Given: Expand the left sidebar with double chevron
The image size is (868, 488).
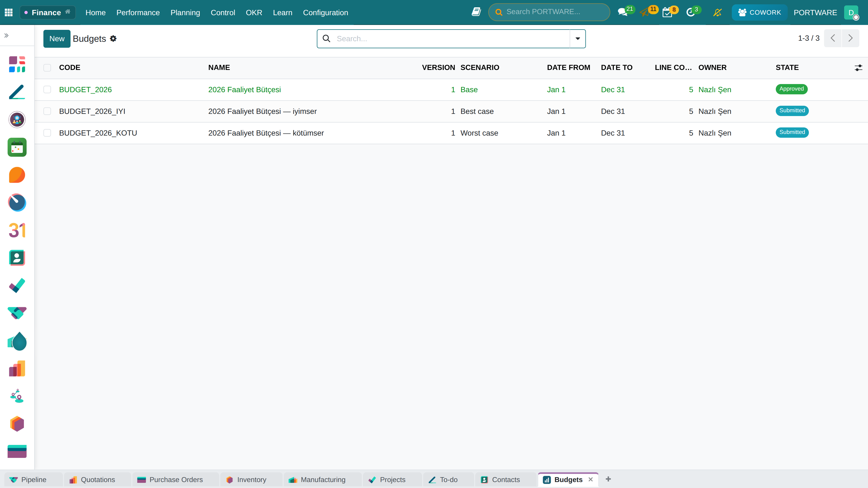Looking at the screenshot, I should 7,35.
